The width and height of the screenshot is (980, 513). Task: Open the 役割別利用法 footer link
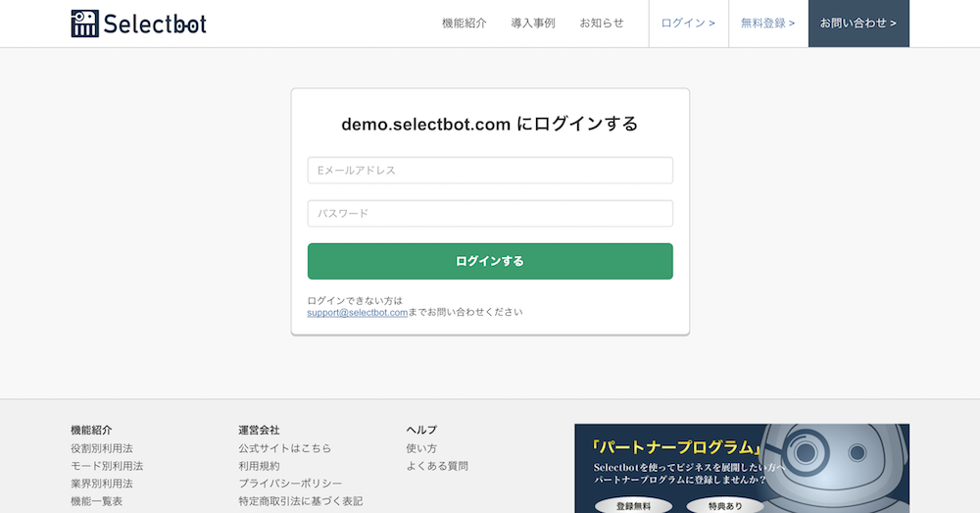tap(101, 448)
